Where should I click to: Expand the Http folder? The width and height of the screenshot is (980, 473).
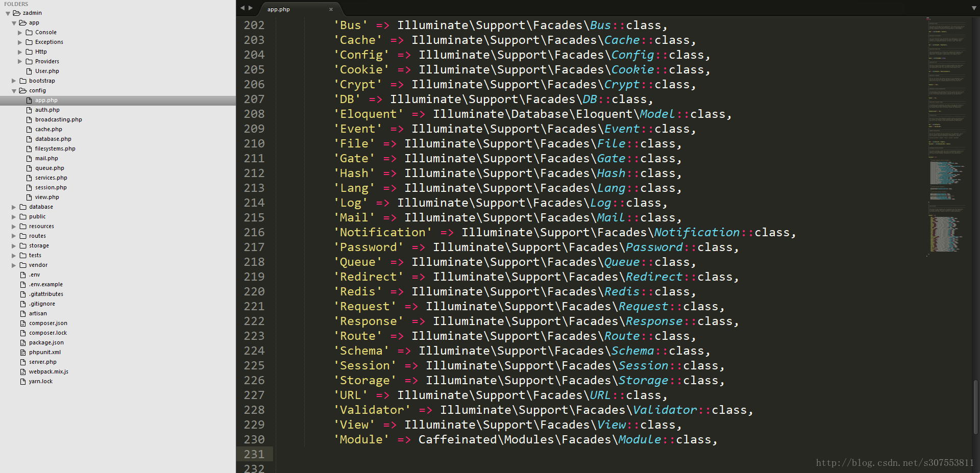tap(20, 52)
